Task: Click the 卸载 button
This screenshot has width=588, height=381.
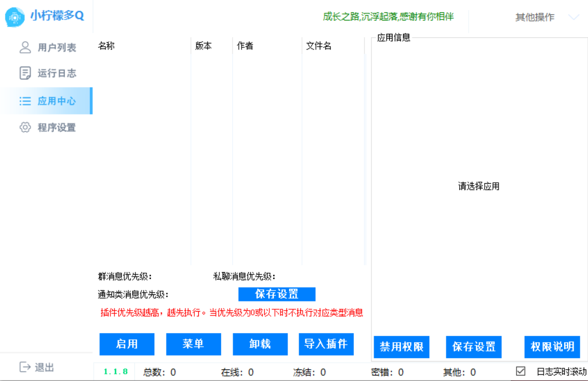Action: [260, 344]
